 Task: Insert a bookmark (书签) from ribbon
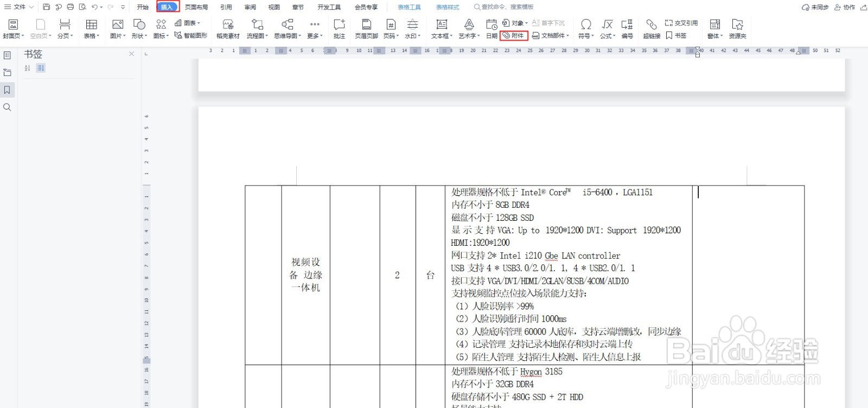[676, 35]
